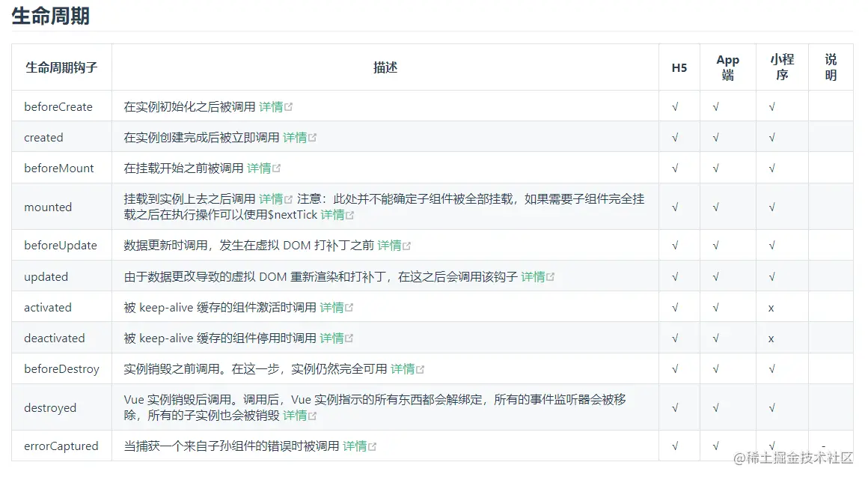Click the H5 check mark in the beforeCreate row
The height and width of the screenshot is (480, 868).
675,107
